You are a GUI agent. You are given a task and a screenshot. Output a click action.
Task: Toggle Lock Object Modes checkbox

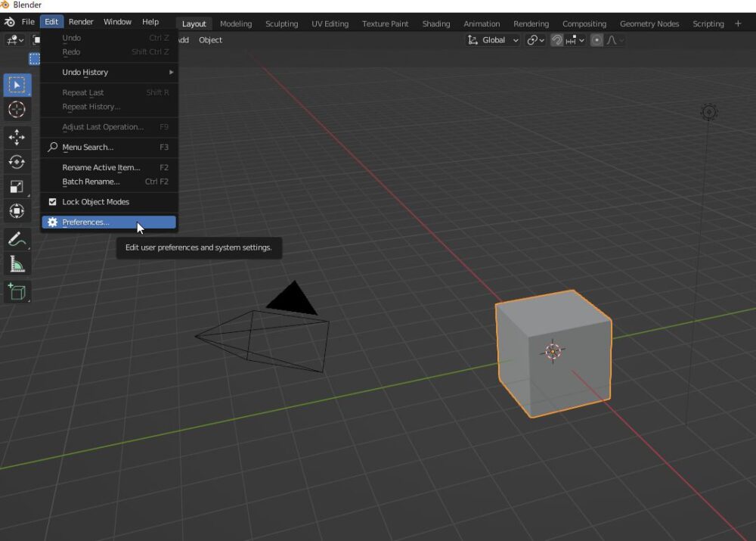tap(53, 202)
